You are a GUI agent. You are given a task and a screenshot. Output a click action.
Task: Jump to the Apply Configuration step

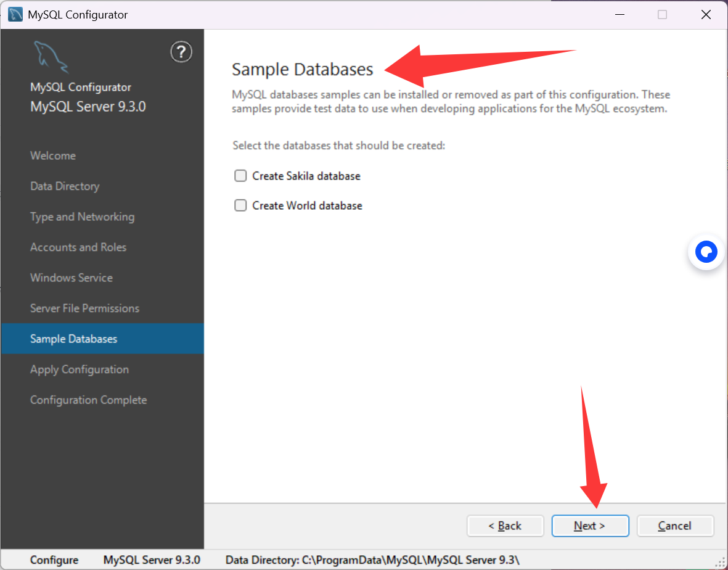[80, 370]
